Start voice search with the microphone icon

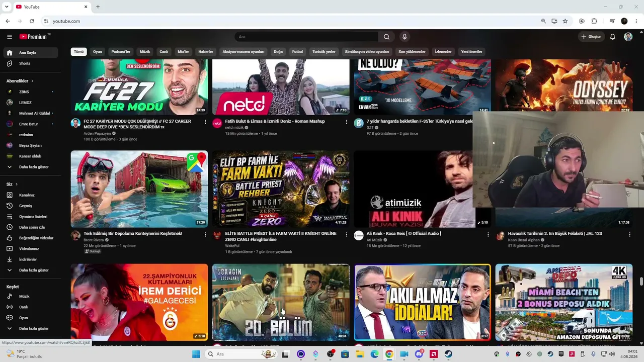tap(405, 37)
